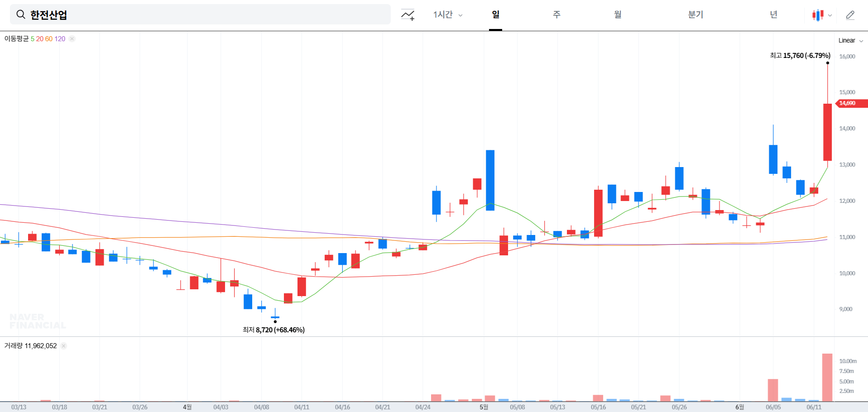
Task: Click the pencil drawing tool icon
Action: click(x=850, y=15)
